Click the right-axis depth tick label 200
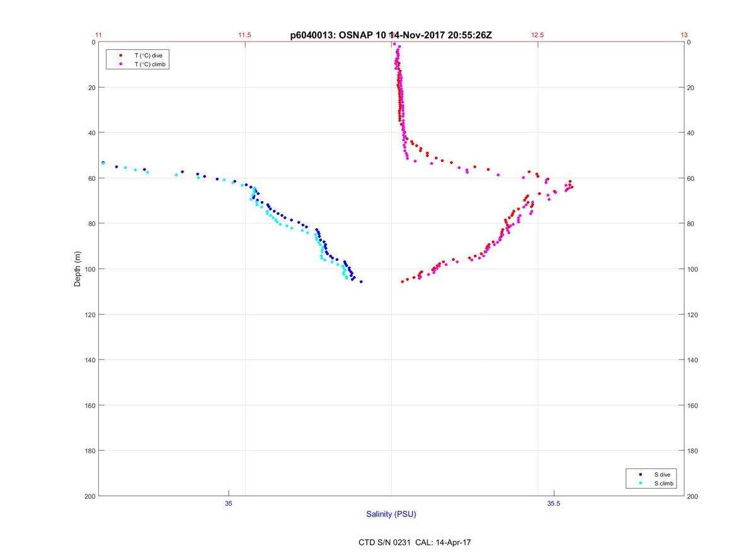 693,496
